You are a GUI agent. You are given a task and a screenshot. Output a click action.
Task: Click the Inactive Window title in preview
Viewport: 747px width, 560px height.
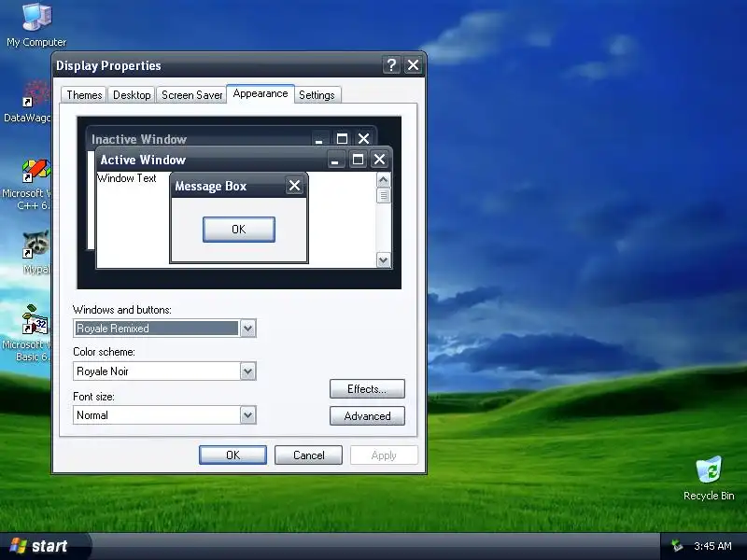138,139
